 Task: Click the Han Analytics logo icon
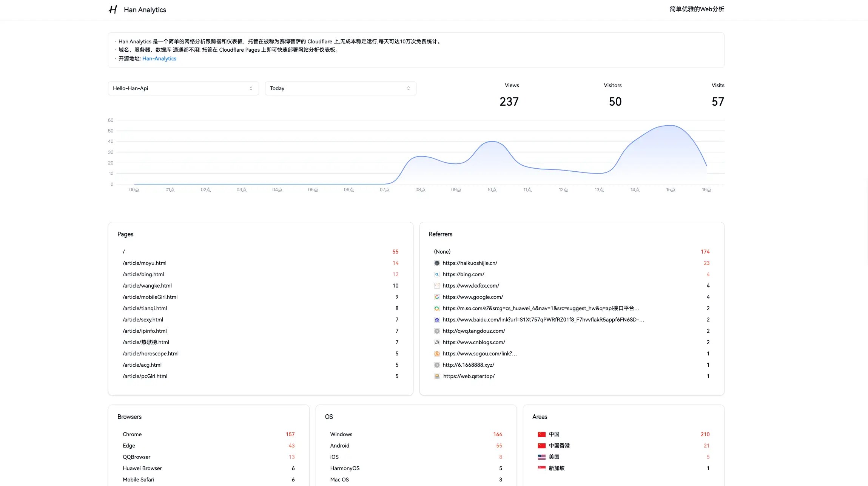click(113, 9)
